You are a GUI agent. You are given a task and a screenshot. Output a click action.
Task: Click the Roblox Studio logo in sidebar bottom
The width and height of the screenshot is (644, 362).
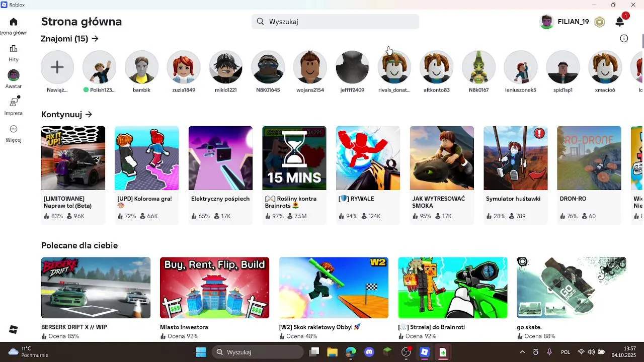tap(14, 329)
